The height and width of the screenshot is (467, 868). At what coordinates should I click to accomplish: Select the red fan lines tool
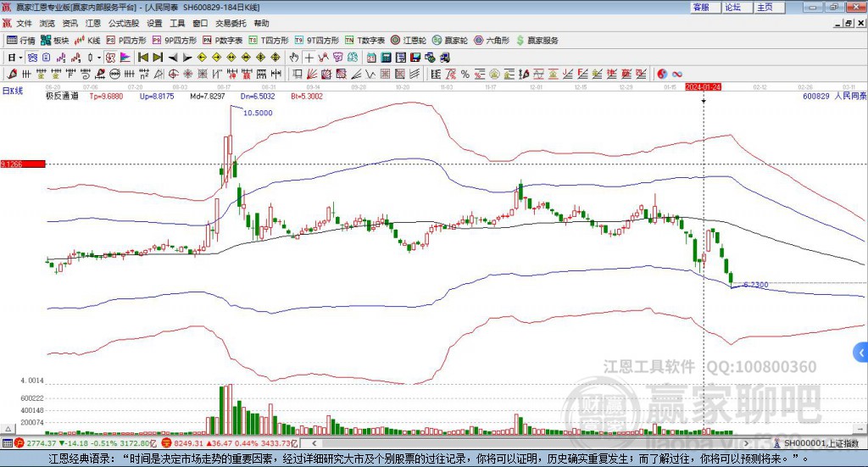coord(312,74)
